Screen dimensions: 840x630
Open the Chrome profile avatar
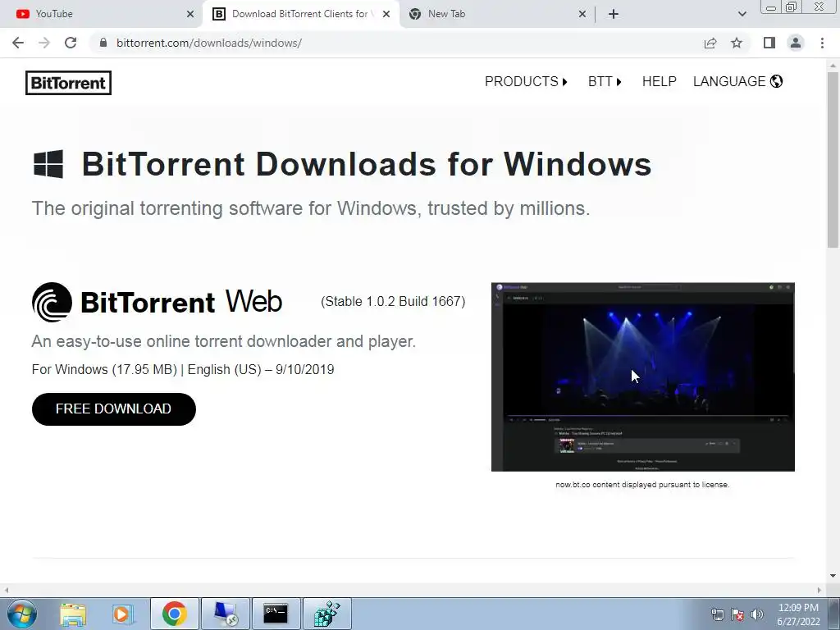[x=796, y=43]
